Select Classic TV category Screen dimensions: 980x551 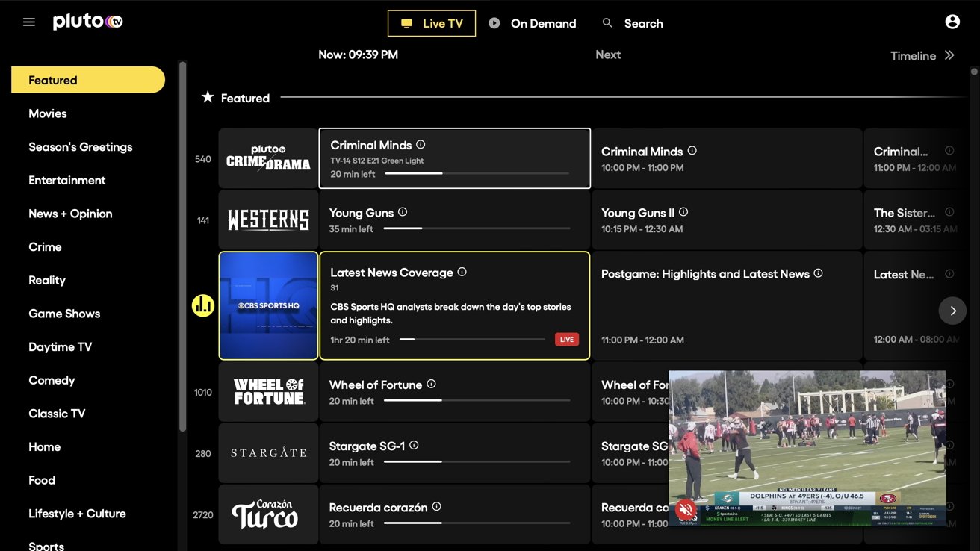(57, 414)
